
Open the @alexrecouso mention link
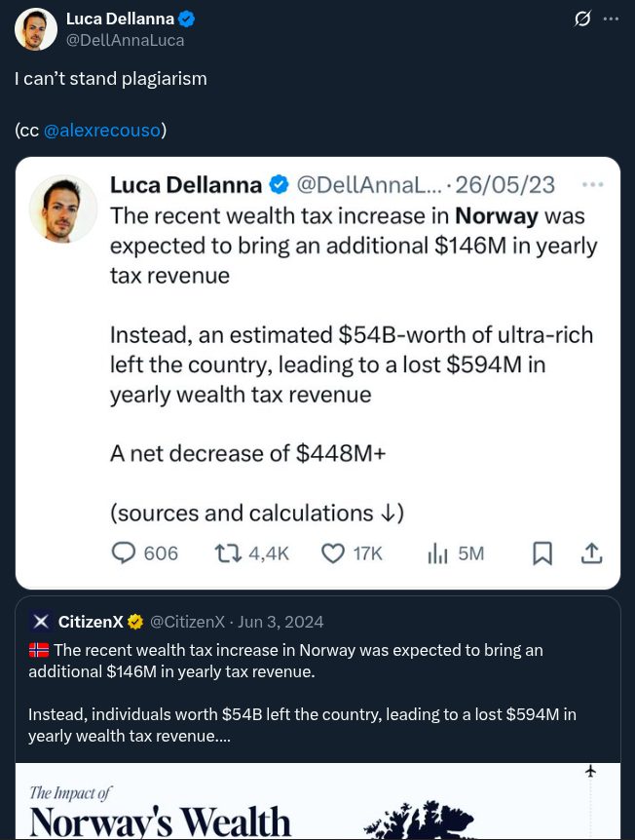pyautogui.click(x=102, y=130)
